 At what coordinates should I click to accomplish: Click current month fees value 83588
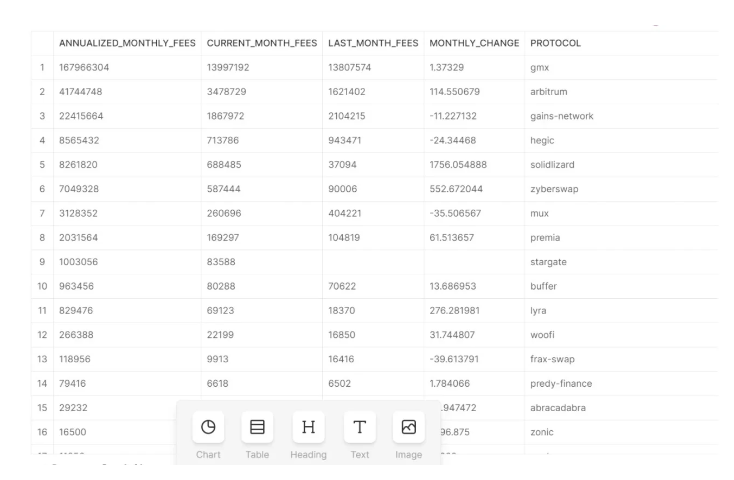point(221,262)
